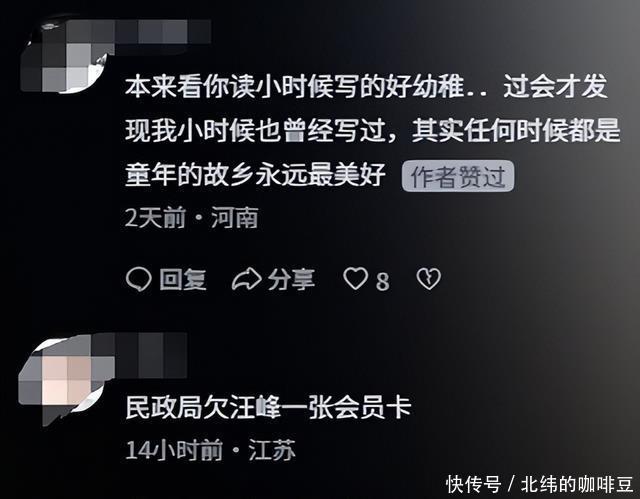Open the first commenter's blurred username
Image resolution: width=640 pixels, height=499 pixels.
click(x=159, y=32)
